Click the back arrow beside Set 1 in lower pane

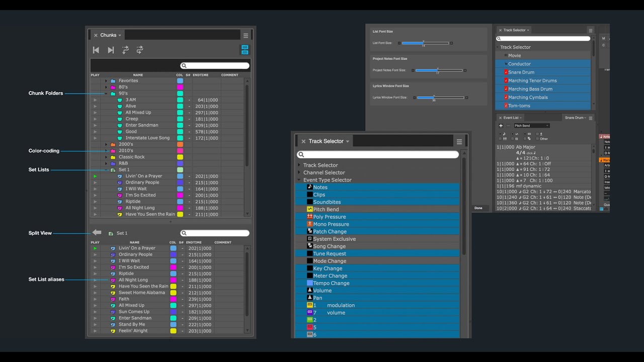(x=97, y=233)
